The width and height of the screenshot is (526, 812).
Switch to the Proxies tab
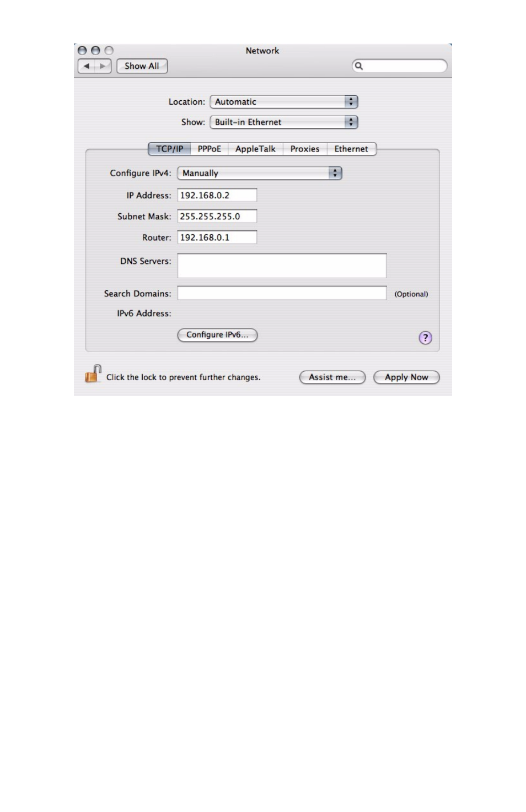pyautogui.click(x=305, y=149)
